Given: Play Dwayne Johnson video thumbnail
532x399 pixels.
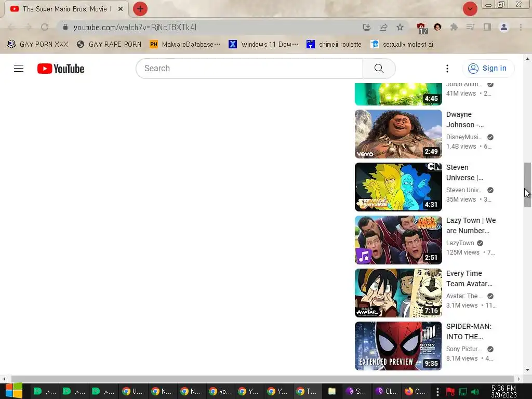Looking at the screenshot, I should 398,134.
